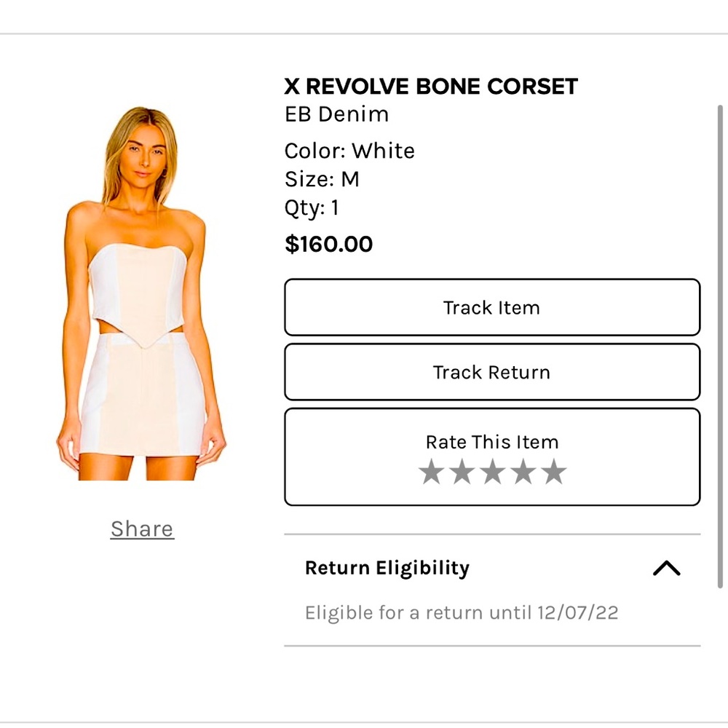The height and width of the screenshot is (728, 728).
Task: Track the corset shipment
Action: (492, 307)
